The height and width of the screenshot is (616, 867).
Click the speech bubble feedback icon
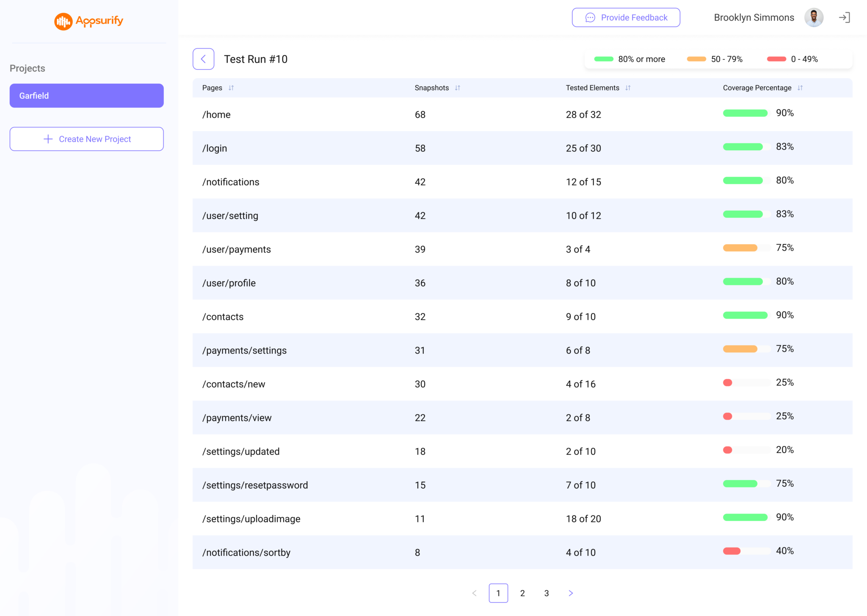pyautogui.click(x=589, y=18)
